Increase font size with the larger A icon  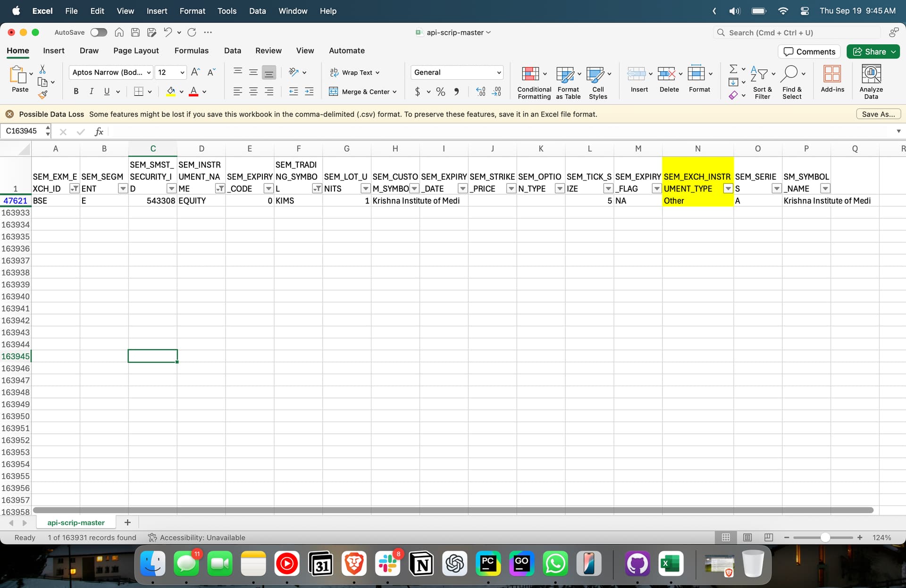click(x=195, y=72)
